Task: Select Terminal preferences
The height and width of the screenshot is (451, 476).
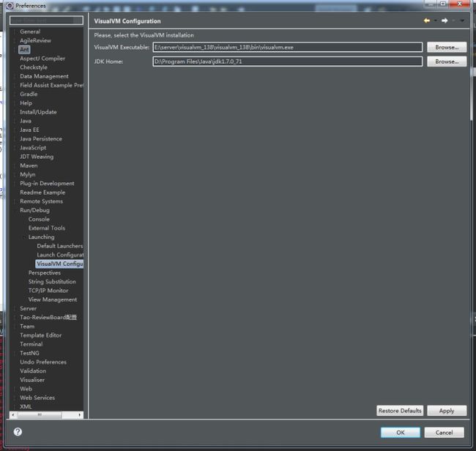Action: coord(31,344)
